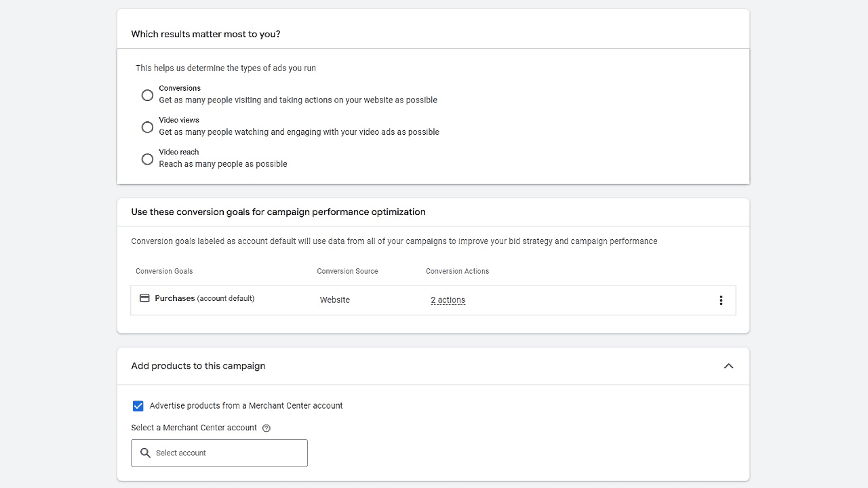This screenshot has width=868, height=488.
Task: Uncheck the Advertise products checkbox
Action: [x=138, y=406]
